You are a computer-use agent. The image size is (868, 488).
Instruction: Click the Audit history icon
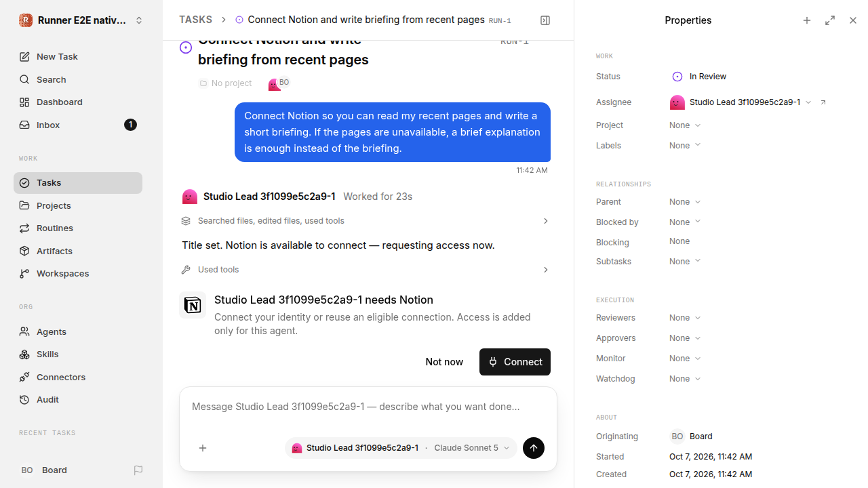[24, 400]
